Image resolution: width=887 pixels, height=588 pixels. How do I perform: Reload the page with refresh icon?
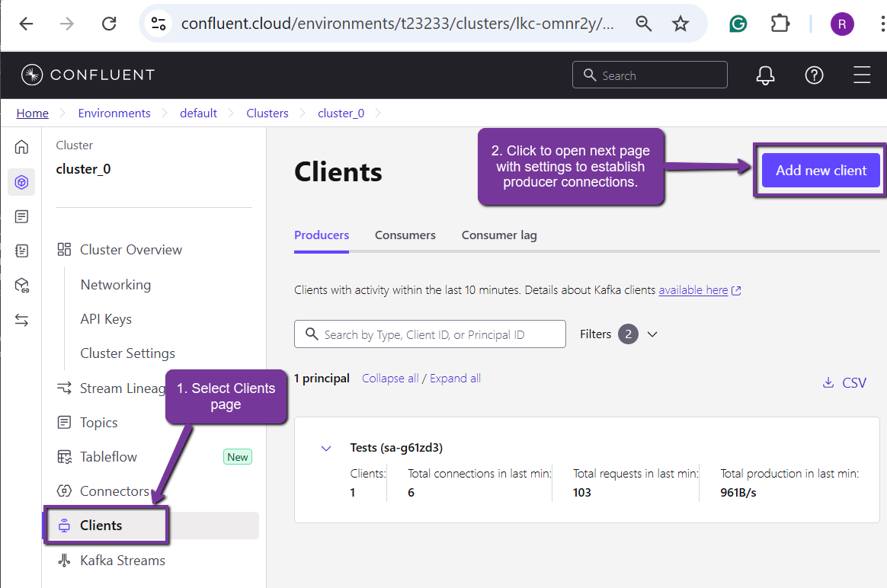click(x=109, y=24)
